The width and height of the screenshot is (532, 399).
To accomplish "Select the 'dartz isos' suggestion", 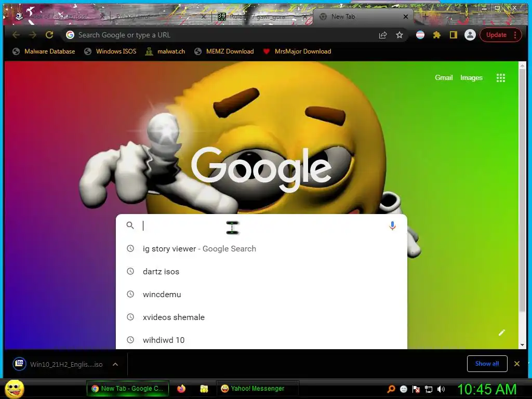I will [x=261, y=271].
